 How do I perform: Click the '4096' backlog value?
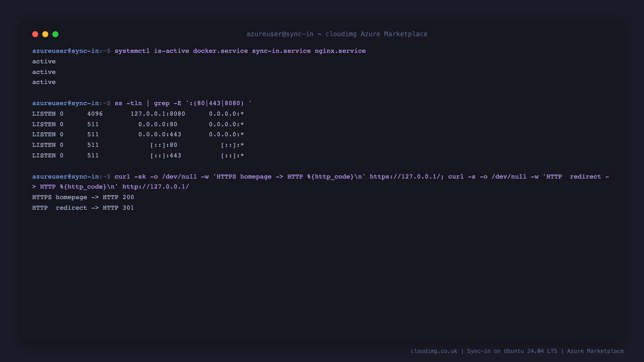tap(95, 114)
